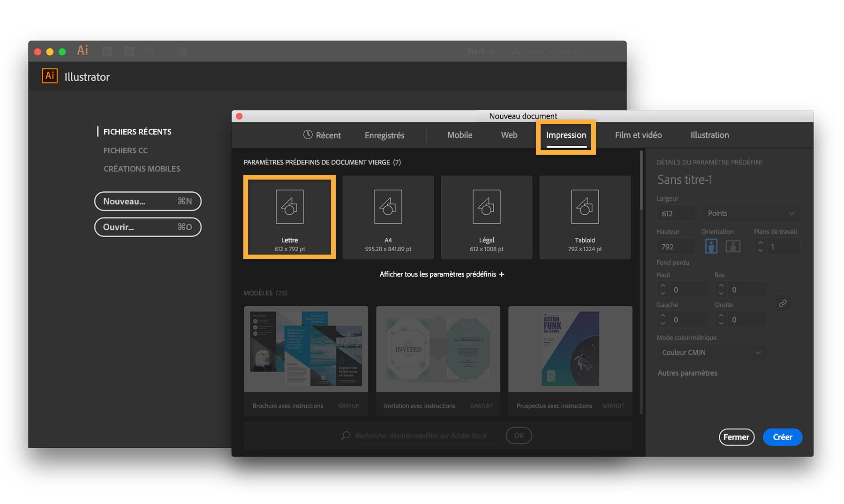Switch to the Enregistrés tab
Screen dimensions: 844x504
click(384, 135)
